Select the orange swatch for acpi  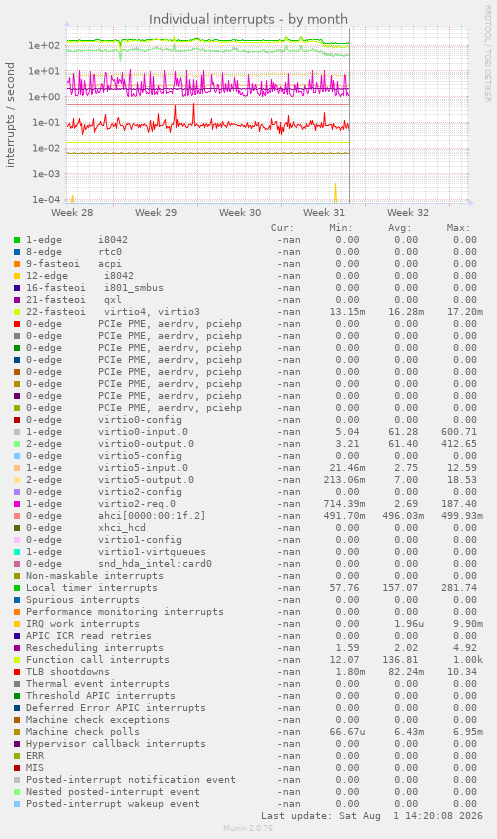tap(17, 264)
